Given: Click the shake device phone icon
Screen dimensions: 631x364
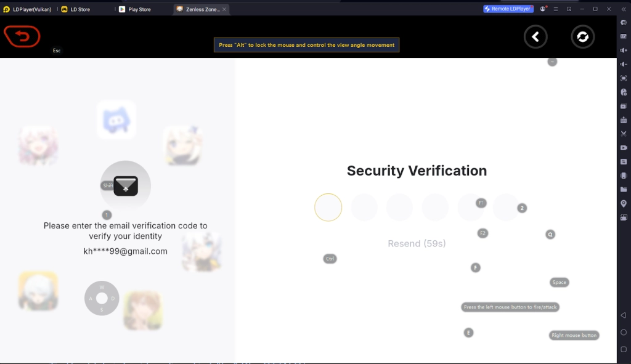Looking at the screenshot, I should tap(624, 176).
